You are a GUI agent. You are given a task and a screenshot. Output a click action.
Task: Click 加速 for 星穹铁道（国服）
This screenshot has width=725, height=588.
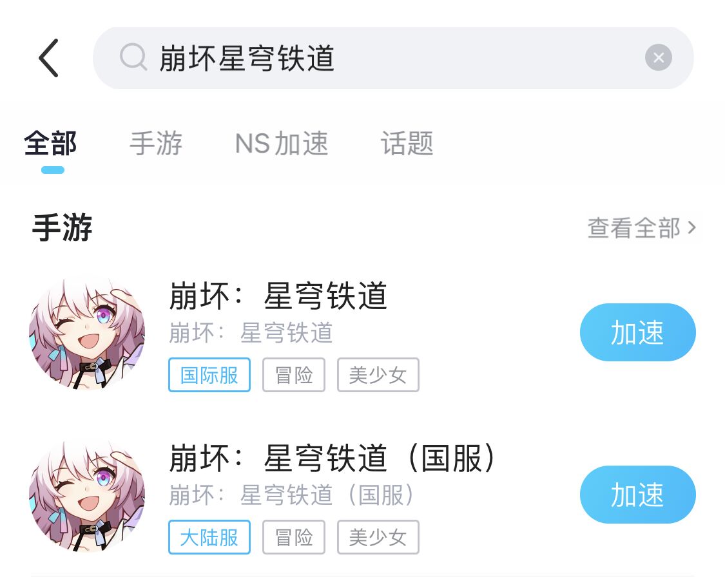637,494
